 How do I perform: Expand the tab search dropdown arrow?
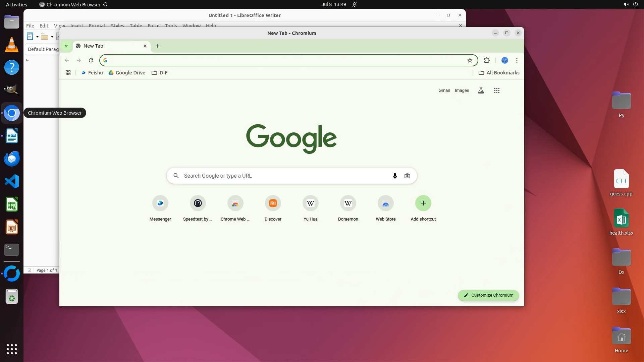[x=66, y=46]
